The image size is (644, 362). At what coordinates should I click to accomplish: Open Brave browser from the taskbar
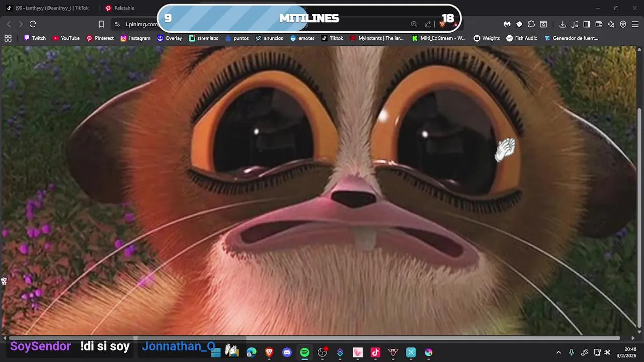click(x=269, y=352)
